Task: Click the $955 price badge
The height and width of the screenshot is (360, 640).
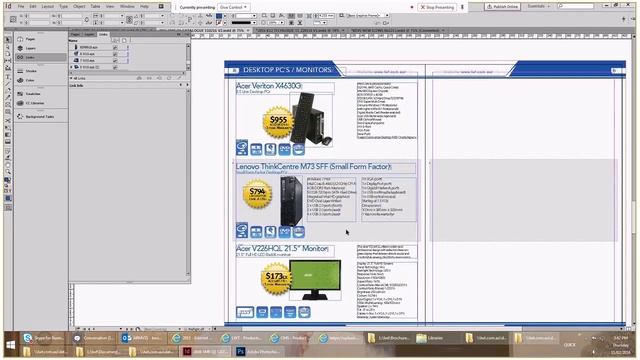Action: tap(278, 121)
